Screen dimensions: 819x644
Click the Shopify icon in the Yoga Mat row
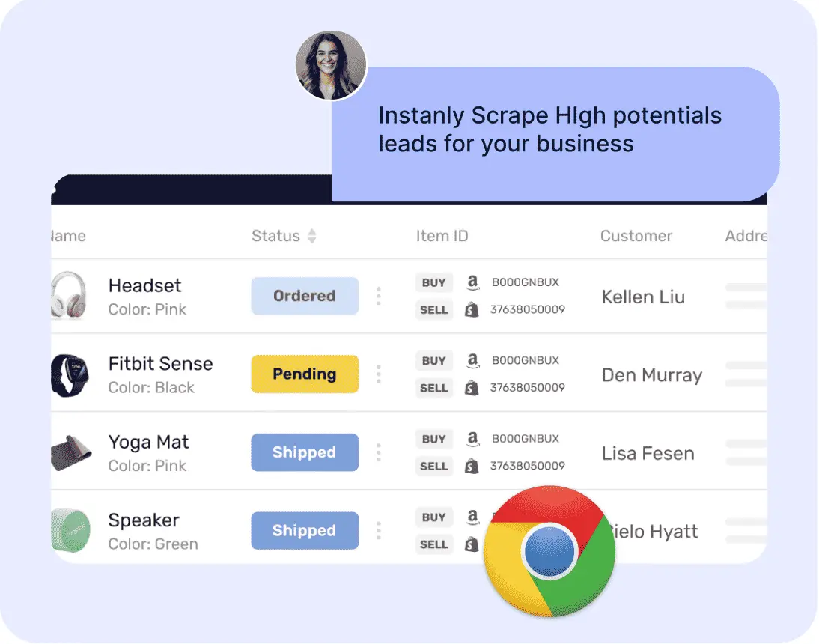472,467
